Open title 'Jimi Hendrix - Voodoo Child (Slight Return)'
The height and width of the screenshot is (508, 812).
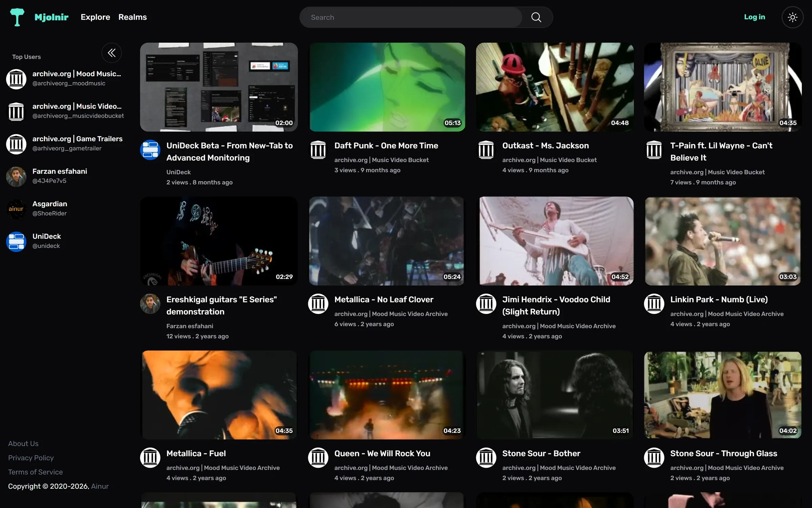[556, 305]
